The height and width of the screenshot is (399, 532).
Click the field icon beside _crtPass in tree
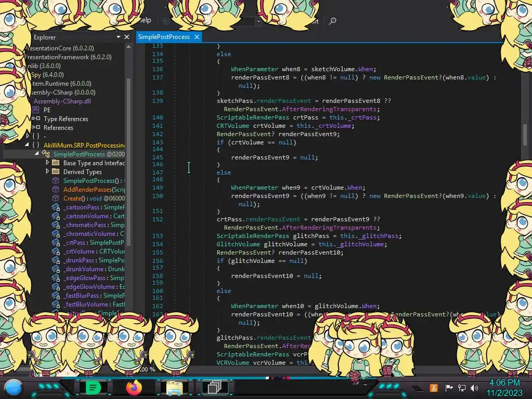coord(56,243)
